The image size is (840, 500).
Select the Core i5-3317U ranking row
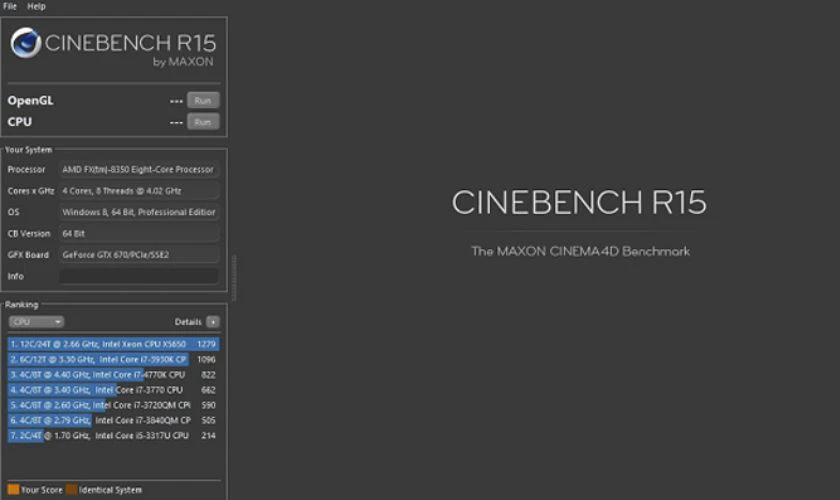[112, 436]
